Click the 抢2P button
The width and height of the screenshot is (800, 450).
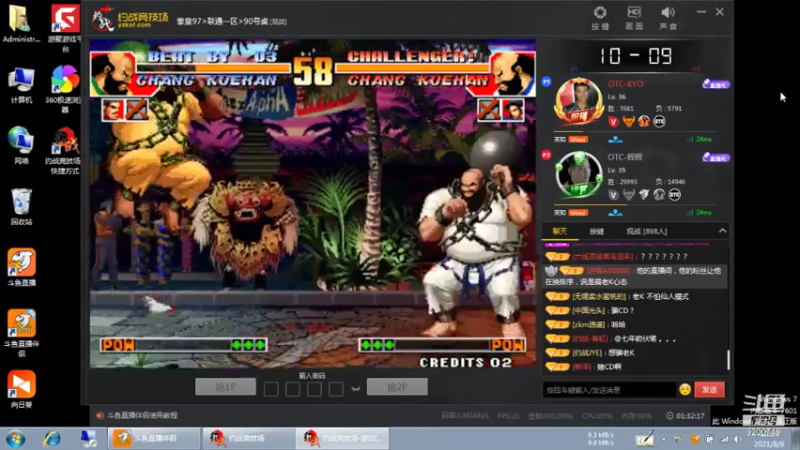[x=397, y=387]
